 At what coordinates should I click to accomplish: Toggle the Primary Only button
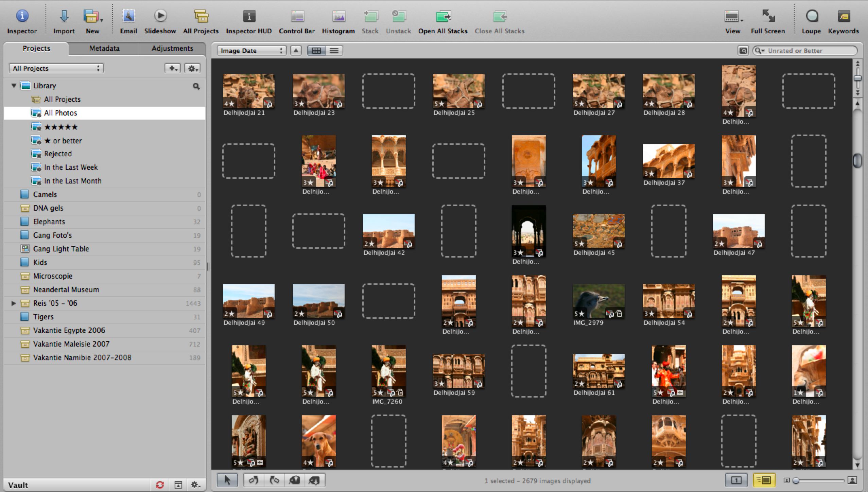click(x=736, y=480)
